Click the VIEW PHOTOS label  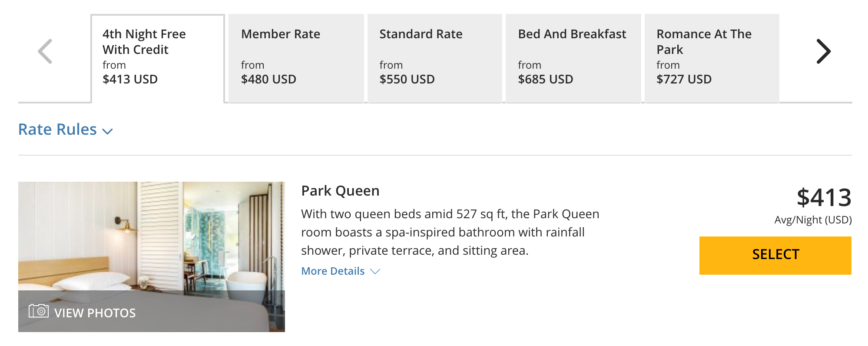click(95, 313)
